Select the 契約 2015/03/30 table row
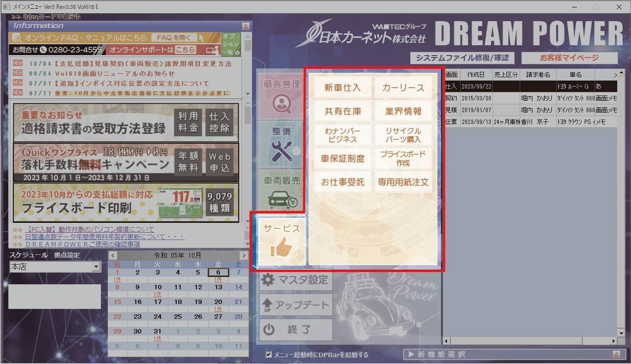Image resolution: width=631 pixels, height=364 pixels. click(531, 98)
